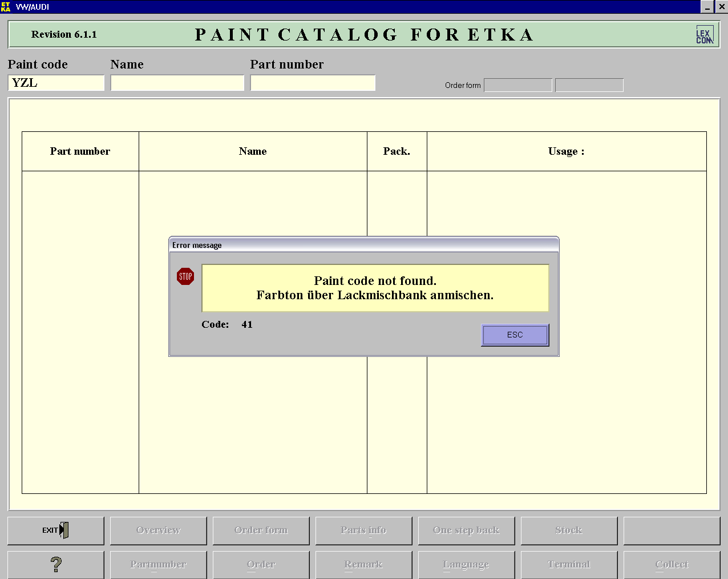Click the Language button
This screenshot has height=579, width=728.
467,565
